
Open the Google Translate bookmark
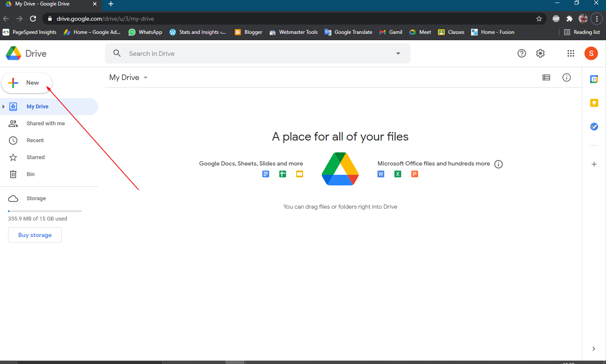tap(348, 32)
